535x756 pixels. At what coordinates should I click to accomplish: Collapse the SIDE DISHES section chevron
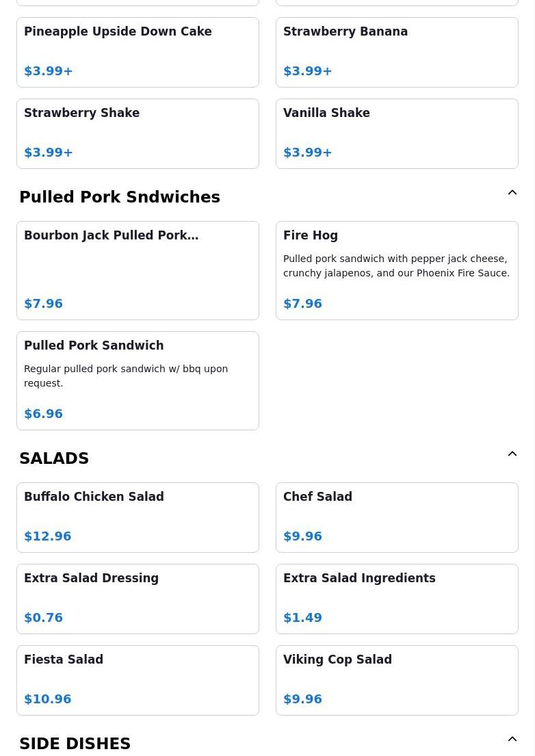512,739
